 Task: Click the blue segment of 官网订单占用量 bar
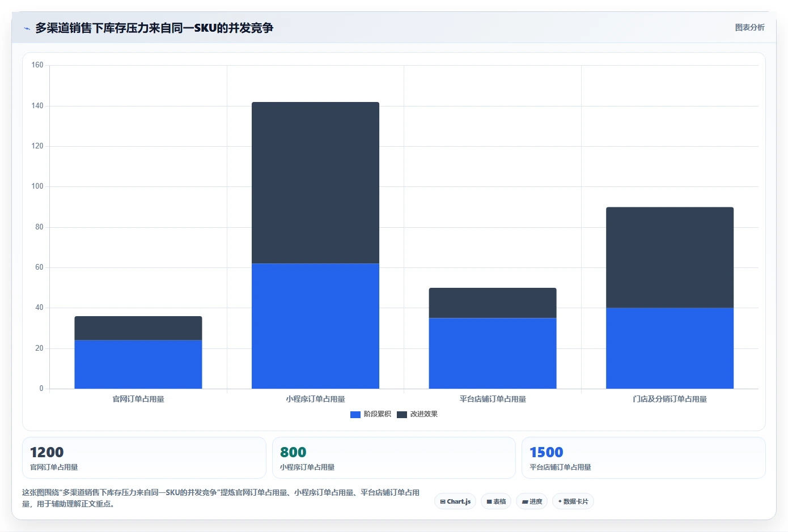(138, 364)
